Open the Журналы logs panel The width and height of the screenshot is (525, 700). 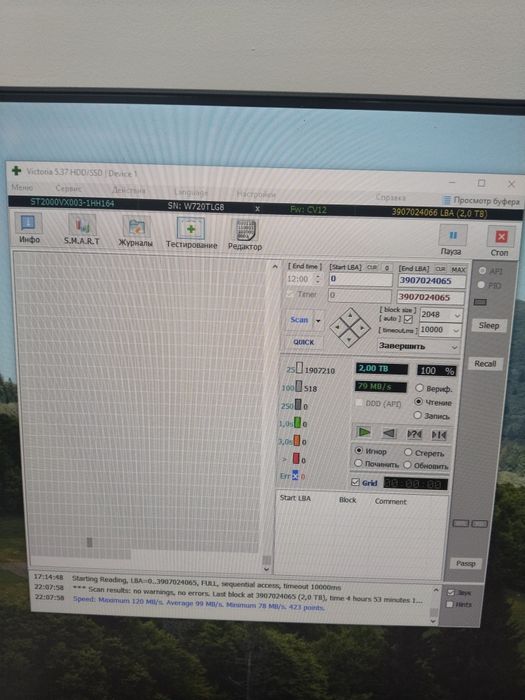coord(135,231)
